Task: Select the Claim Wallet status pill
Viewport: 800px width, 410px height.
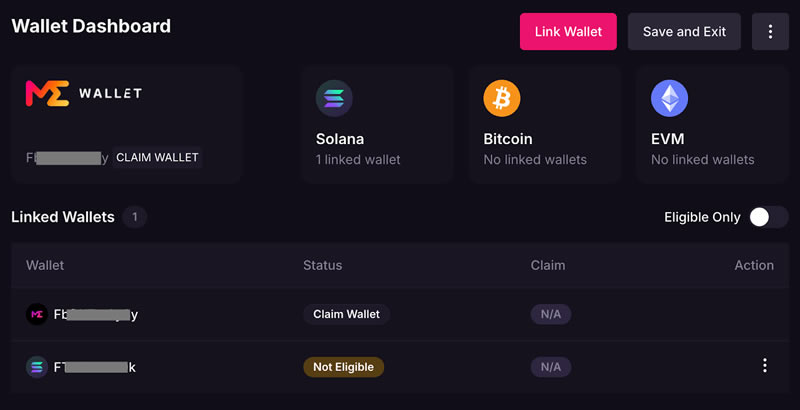Action: pos(346,314)
